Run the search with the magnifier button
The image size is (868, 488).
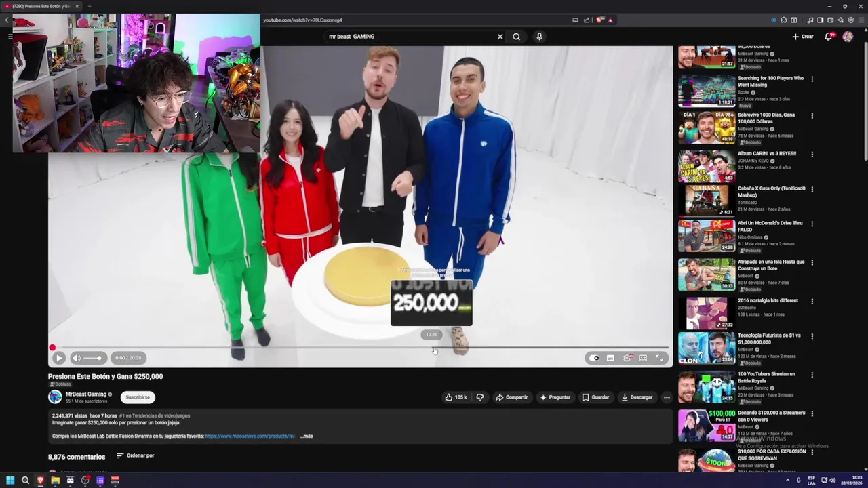[x=517, y=37]
